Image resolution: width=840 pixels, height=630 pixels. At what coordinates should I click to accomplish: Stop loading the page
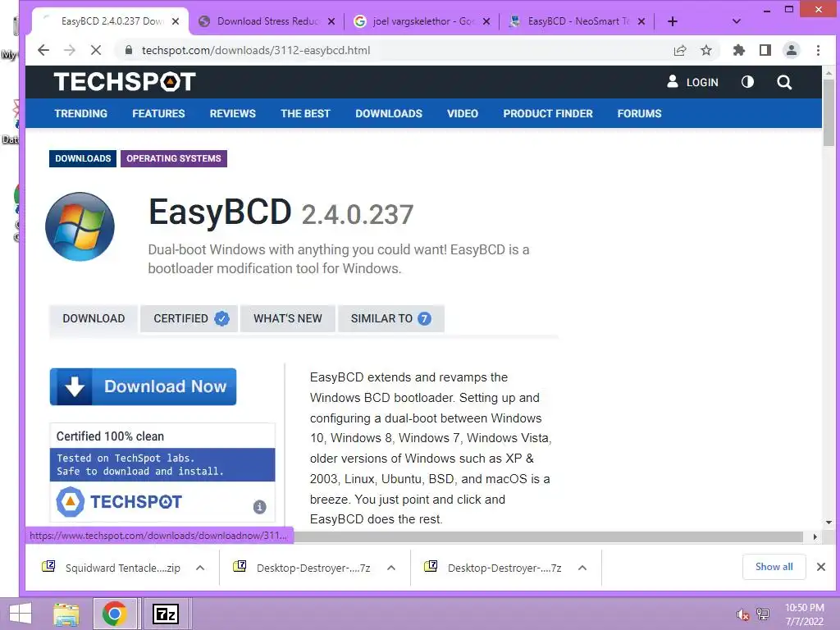tap(96, 50)
